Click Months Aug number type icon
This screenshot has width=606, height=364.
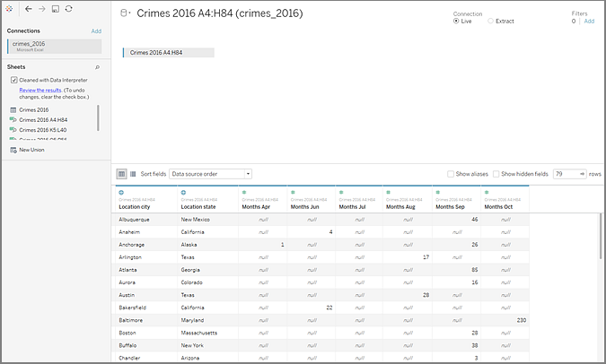[389, 192]
